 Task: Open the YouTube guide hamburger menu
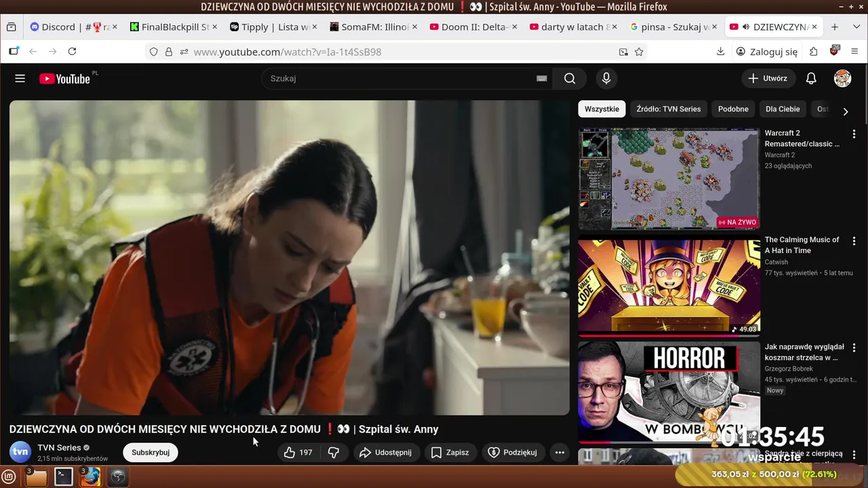20,79
